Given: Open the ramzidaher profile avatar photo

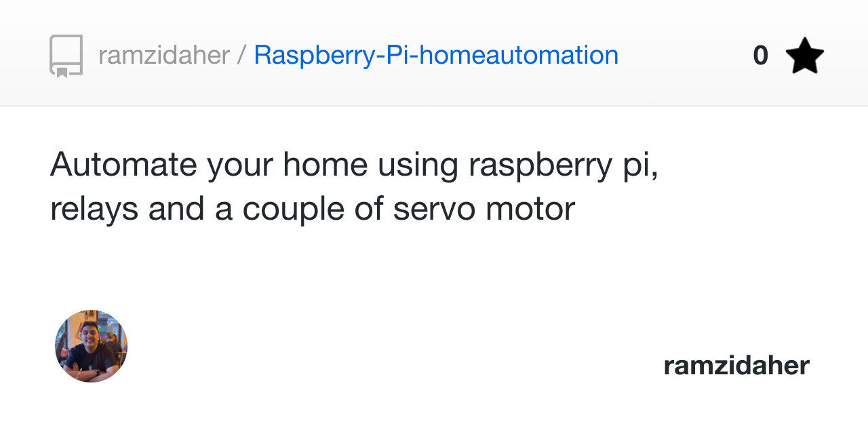Looking at the screenshot, I should [x=91, y=347].
